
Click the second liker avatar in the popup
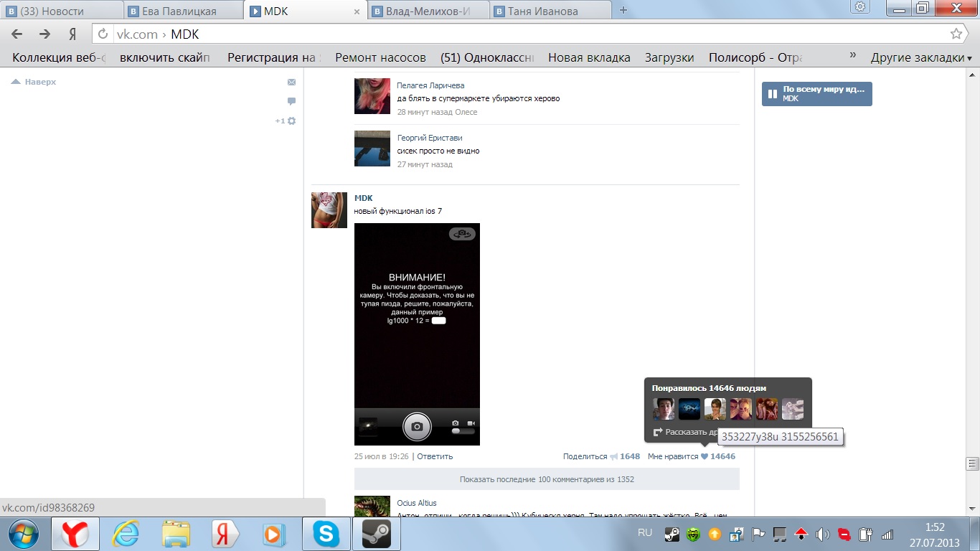tap(689, 409)
